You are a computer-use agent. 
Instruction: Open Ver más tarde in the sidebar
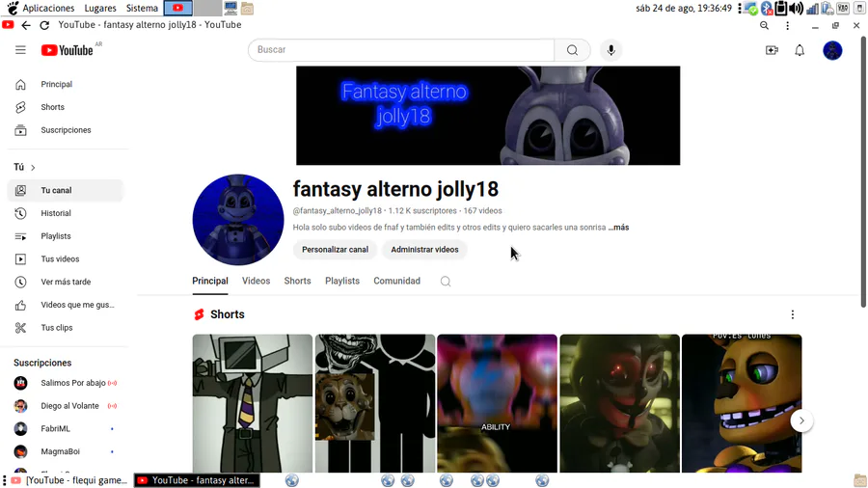(66, 282)
